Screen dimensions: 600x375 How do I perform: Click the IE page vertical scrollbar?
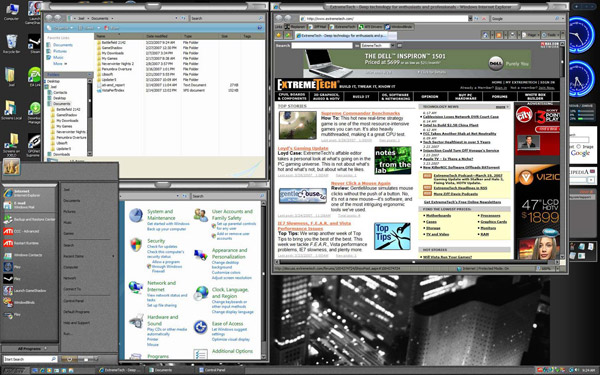(562, 149)
